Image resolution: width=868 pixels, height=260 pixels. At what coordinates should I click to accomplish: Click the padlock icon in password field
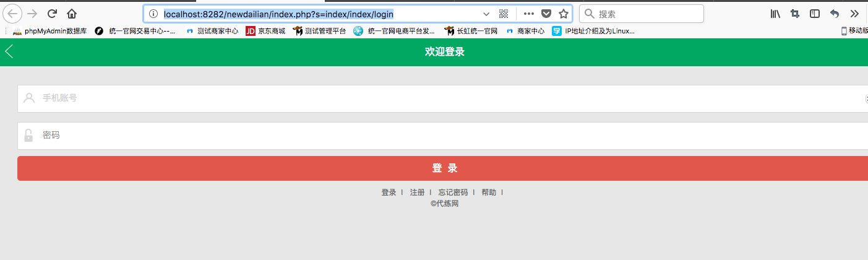click(x=28, y=135)
